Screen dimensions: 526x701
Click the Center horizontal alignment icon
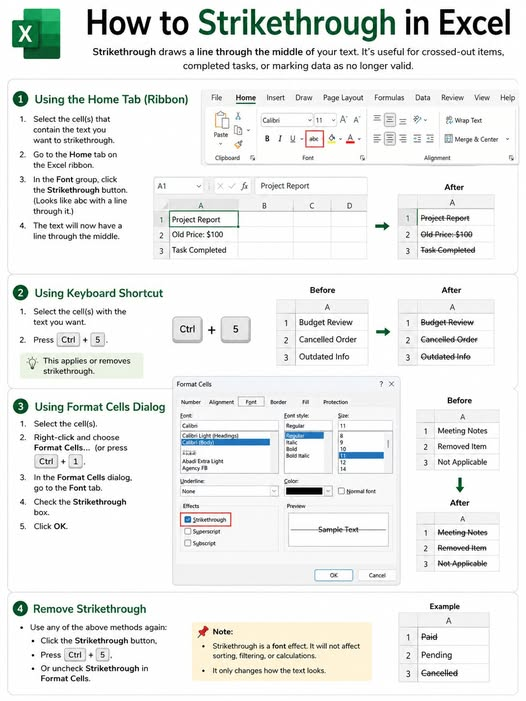[390, 139]
